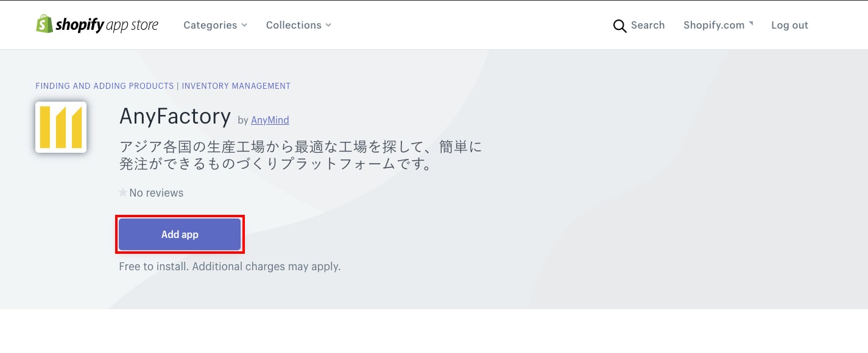Go to the Shopify.com link
Screen dimensions: 868x353
click(x=713, y=25)
